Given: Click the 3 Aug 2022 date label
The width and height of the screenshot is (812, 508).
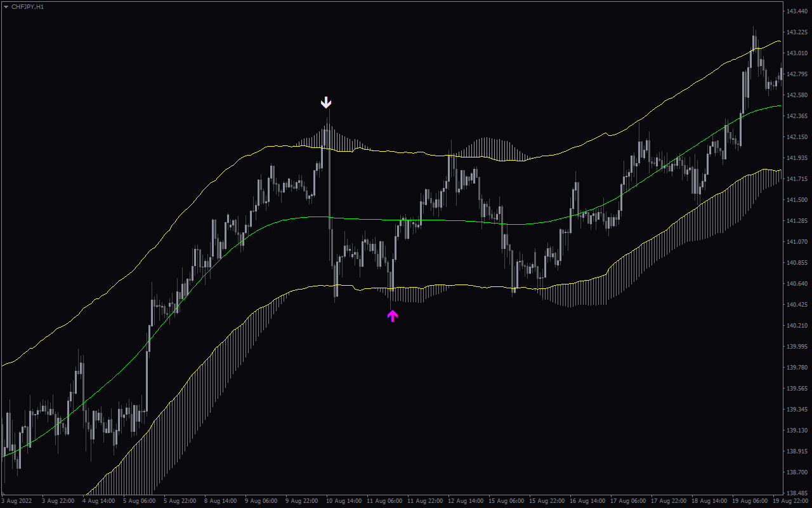Looking at the screenshot, I should 15,501.
